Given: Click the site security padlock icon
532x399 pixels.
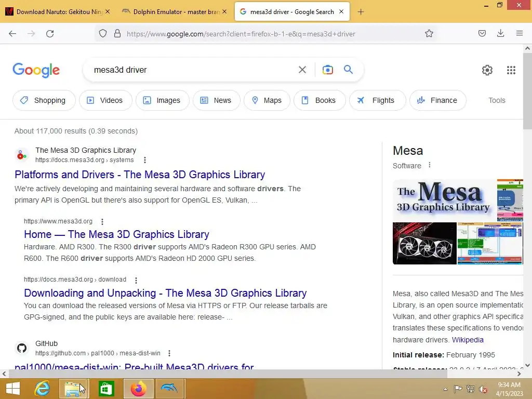Looking at the screenshot, I should point(117,34).
